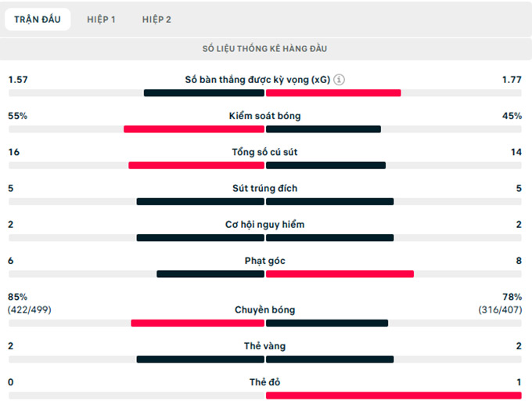The width and height of the screenshot is (532, 412).
Task: Click the Thẻ vàng stat label
Action: pyautogui.click(x=264, y=345)
